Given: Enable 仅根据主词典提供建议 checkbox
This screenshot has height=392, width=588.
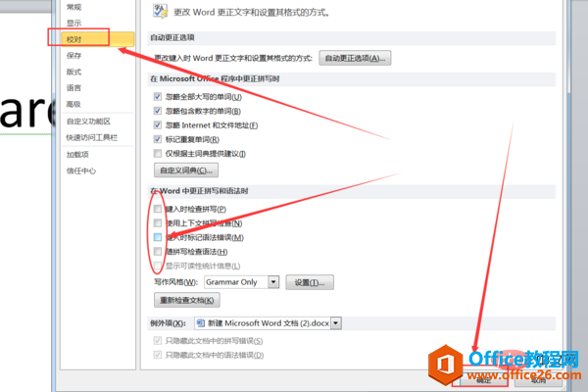Looking at the screenshot, I should coord(158,153).
